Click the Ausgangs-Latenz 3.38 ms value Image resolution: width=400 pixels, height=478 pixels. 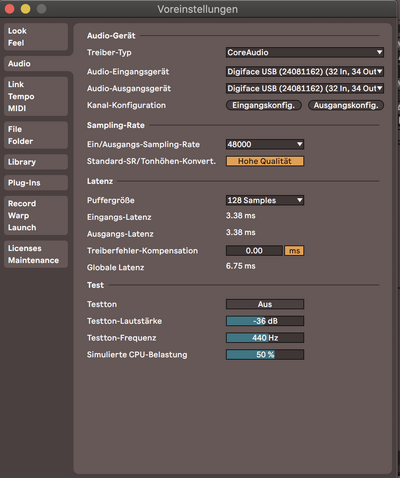pyautogui.click(x=240, y=232)
